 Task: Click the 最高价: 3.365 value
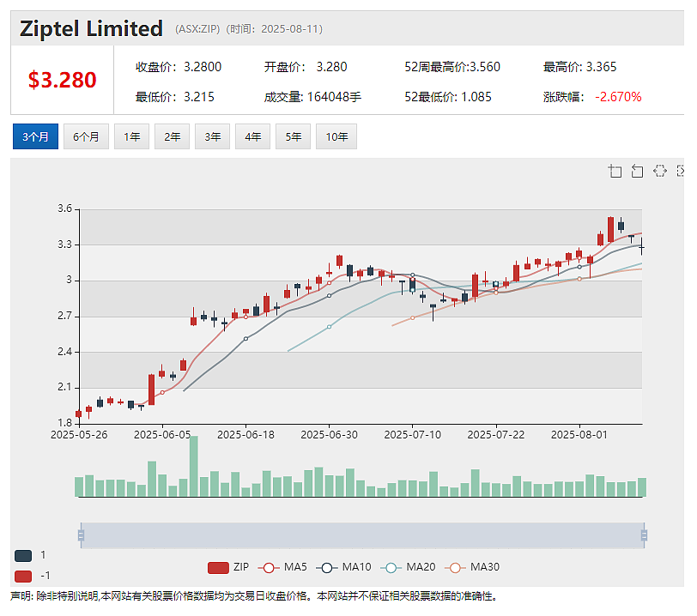579,67
